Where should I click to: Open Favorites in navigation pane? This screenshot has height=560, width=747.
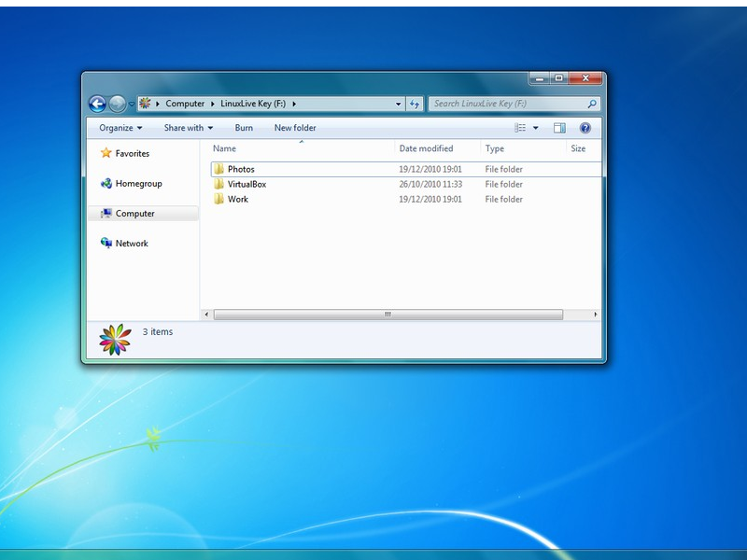coord(132,154)
